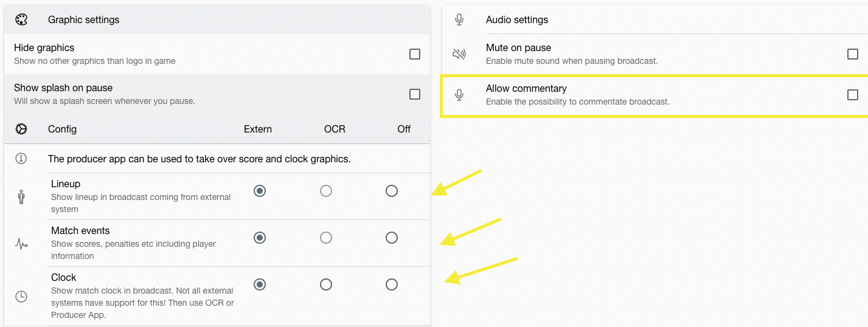Click the Audio settings header
The height and width of the screenshot is (327, 868).
tap(655, 19)
